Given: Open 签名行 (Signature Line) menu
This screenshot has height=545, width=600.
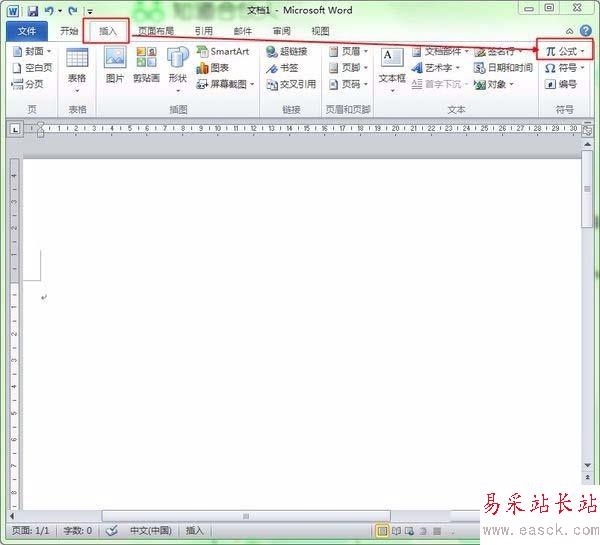Looking at the screenshot, I should tap(499, 51).
